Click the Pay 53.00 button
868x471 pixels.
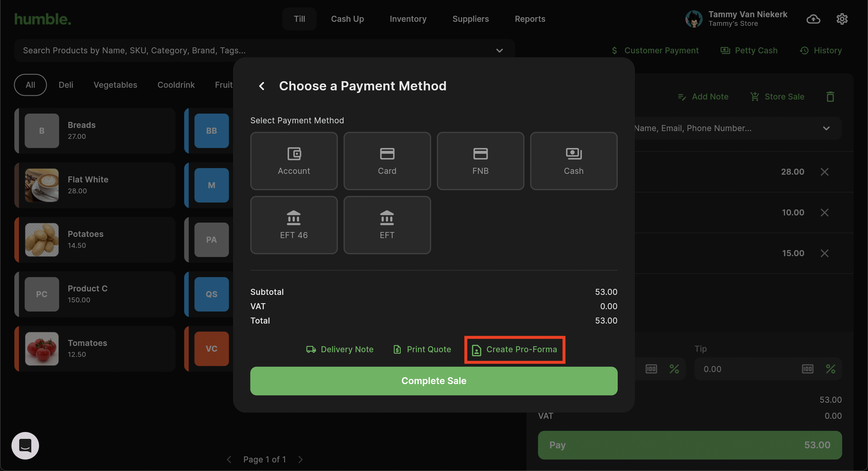690,445
